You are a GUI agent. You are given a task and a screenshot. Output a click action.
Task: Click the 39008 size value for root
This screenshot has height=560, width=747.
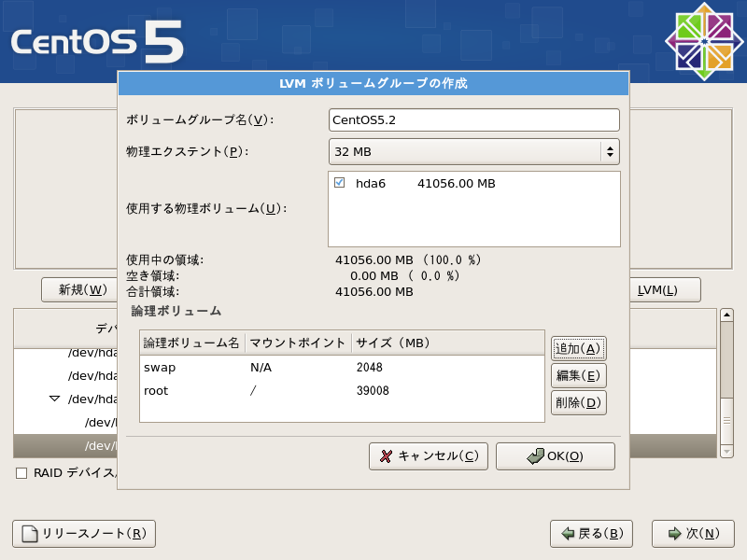[x=373, y=391]
